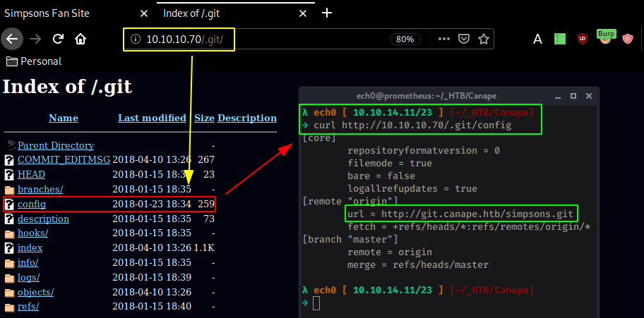Screen dimensions: 644x318
Task: Close the Index of /.git tab
Action: tap(303, 13)
